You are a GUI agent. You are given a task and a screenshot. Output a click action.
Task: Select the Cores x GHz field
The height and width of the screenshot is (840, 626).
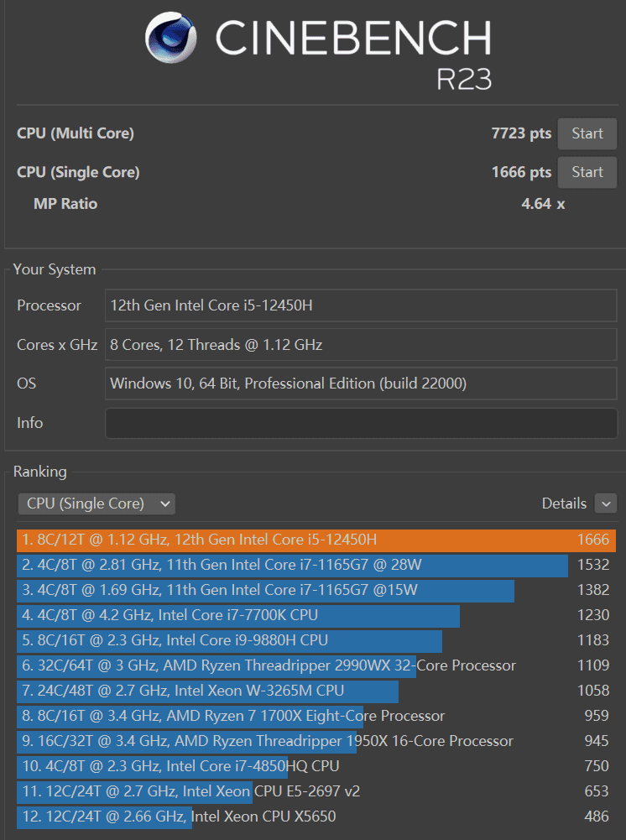[x=360, y=345]
